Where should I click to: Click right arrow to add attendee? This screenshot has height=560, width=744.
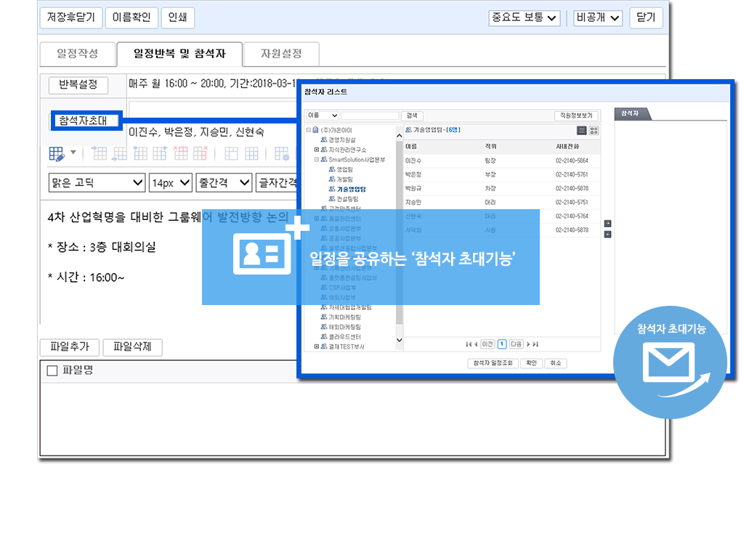coord(607,224)
